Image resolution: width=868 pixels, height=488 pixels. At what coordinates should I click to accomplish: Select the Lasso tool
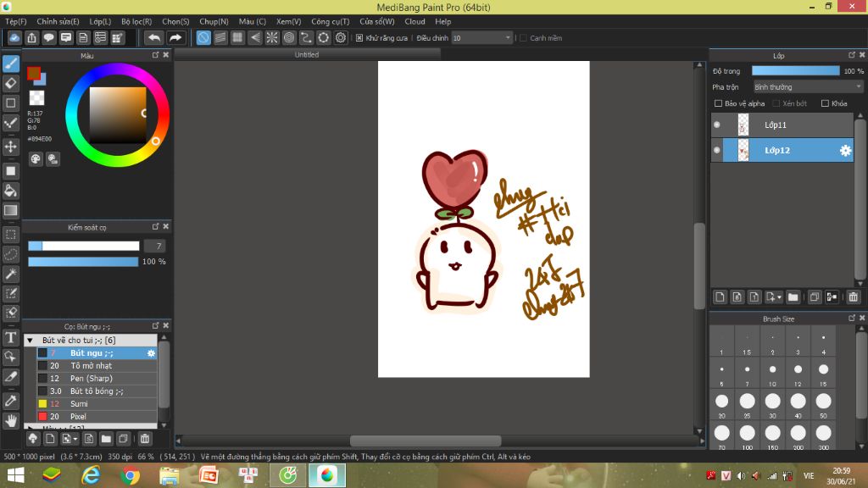click(11, 254)
